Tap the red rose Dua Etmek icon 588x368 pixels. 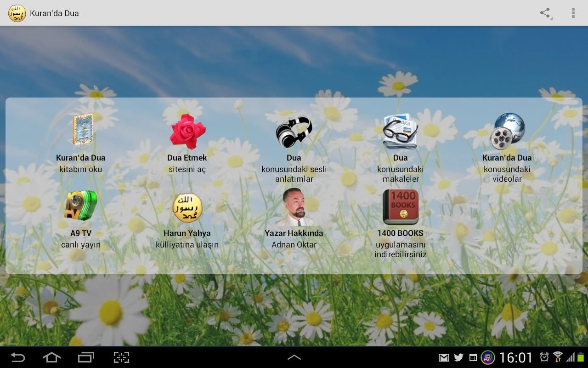[187, 131]
